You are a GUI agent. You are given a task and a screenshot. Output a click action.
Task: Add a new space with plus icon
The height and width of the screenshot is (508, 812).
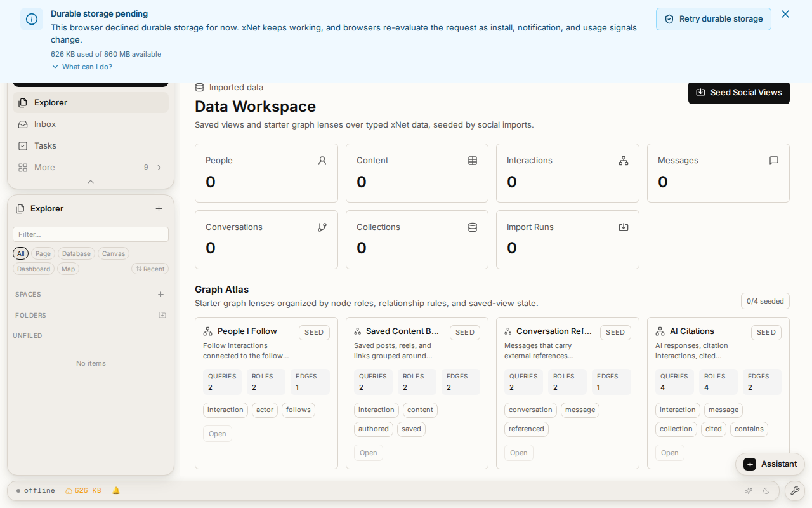[x=160, y=294]
